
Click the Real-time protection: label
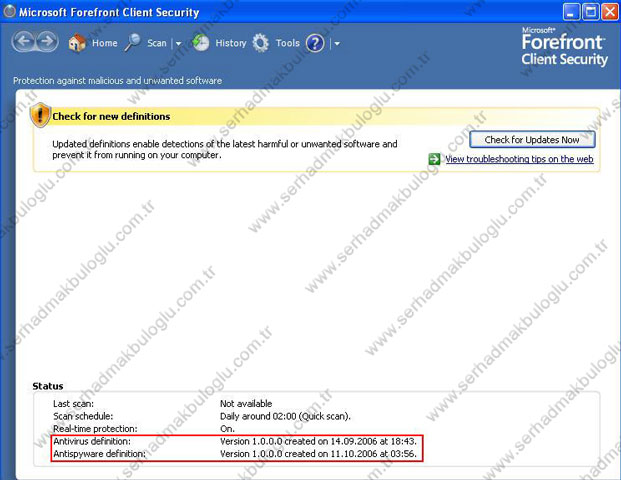(x=95, y=429)
